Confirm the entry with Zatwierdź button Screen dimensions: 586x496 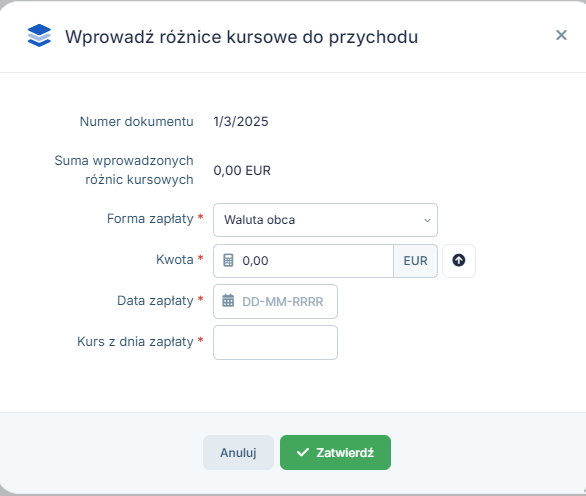coord(335,452)
